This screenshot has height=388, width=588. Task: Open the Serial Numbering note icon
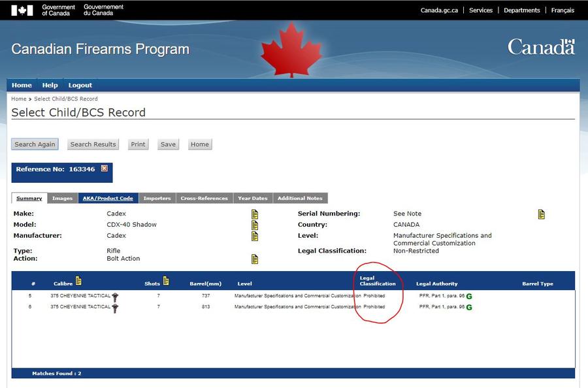click(541, 214)
